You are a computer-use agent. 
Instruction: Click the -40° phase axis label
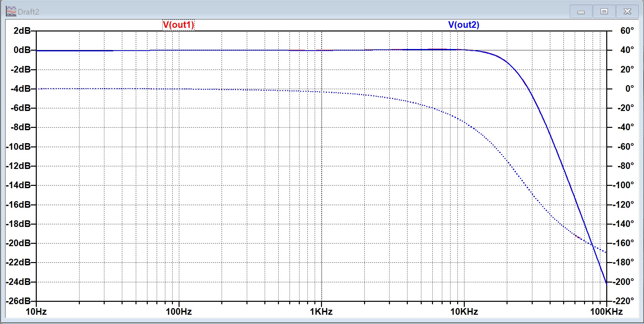[626, 127]
